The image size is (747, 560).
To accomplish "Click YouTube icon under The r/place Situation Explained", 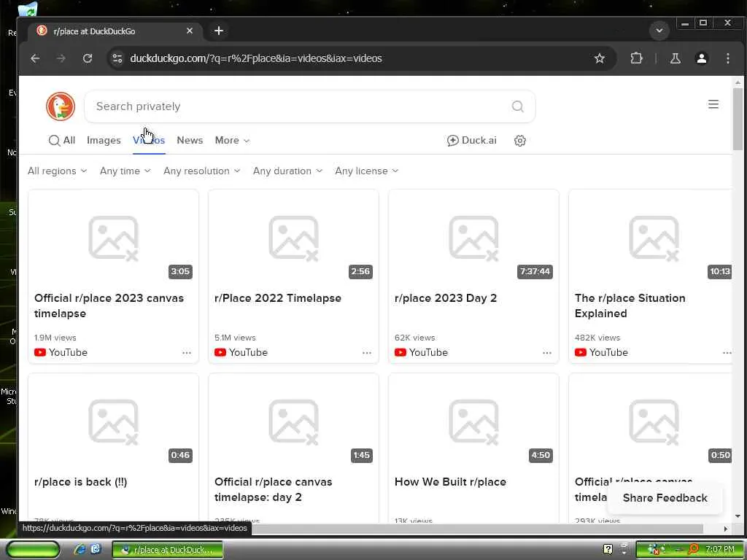I will 580,352.
